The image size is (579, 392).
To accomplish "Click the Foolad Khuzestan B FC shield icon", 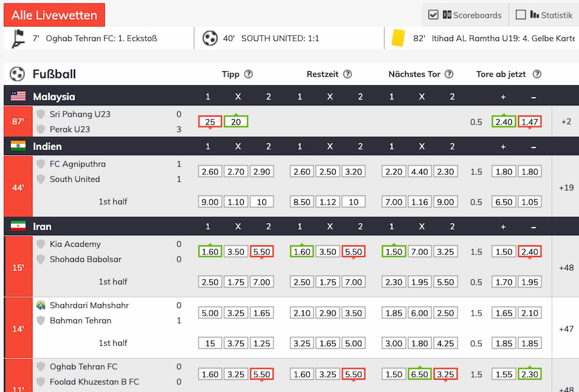I will click(41, 381).
